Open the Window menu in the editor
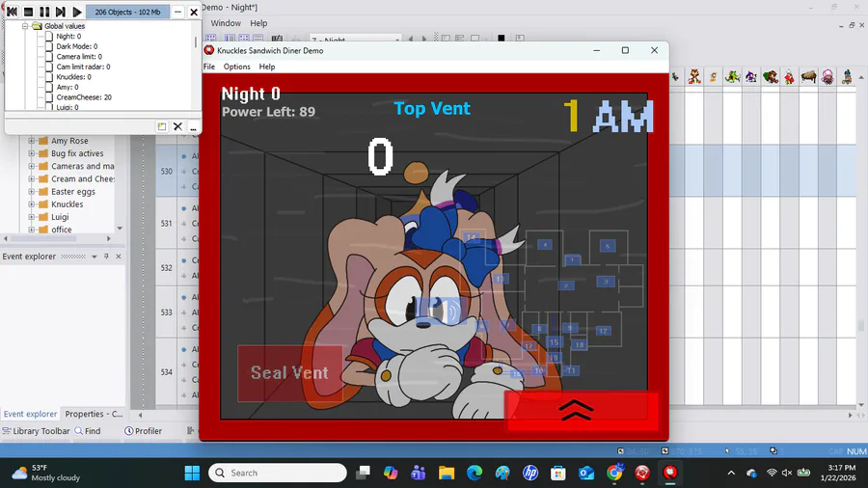 226,23
